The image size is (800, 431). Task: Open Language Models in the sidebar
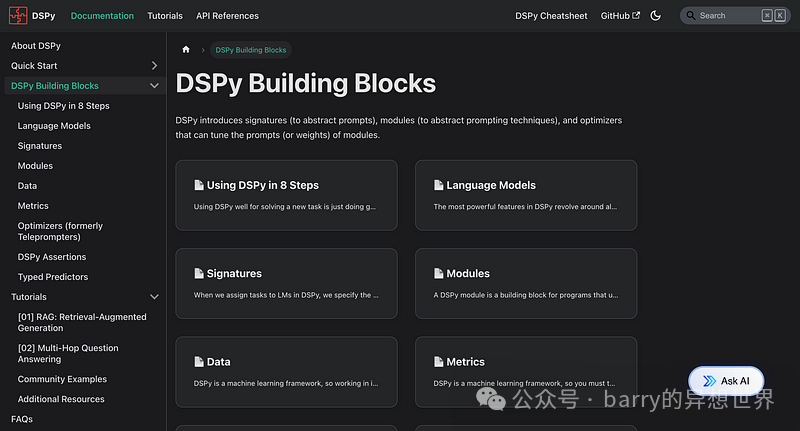click(54, 125)
